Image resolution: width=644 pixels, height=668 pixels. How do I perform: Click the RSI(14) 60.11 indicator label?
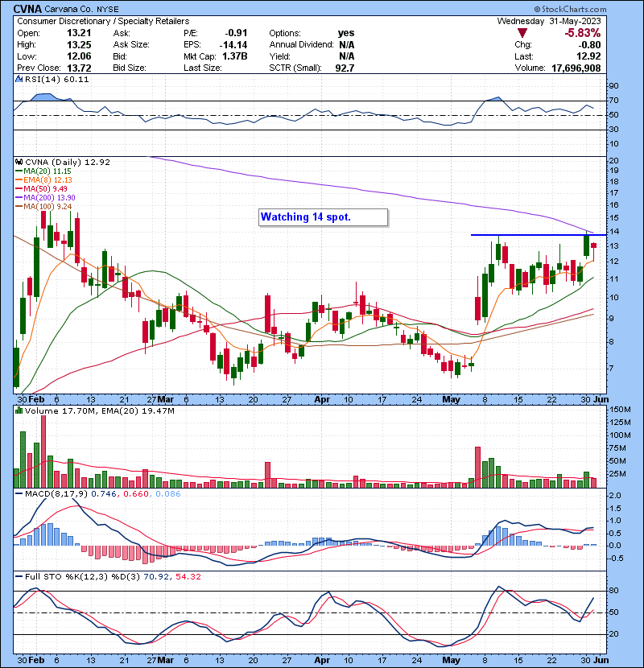pyautogui.click(x=56, y=79)
